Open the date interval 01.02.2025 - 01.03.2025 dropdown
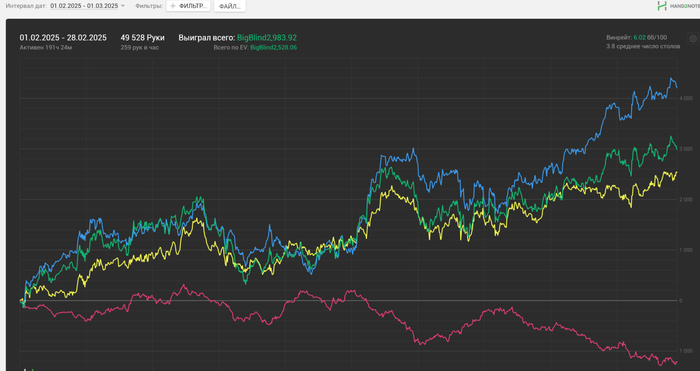700x371 pixels. [x=87, y=6]
